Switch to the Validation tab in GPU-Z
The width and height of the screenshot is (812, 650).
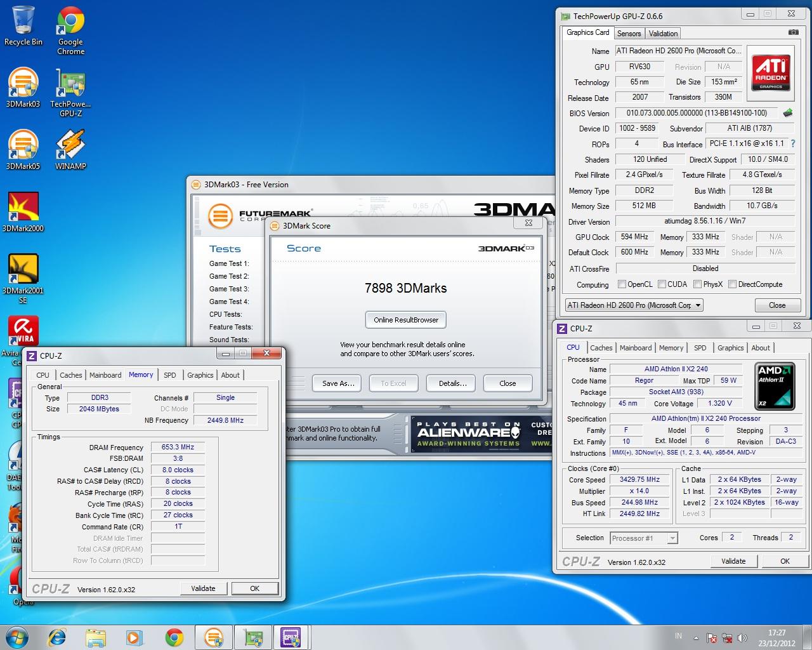(663, 34)
